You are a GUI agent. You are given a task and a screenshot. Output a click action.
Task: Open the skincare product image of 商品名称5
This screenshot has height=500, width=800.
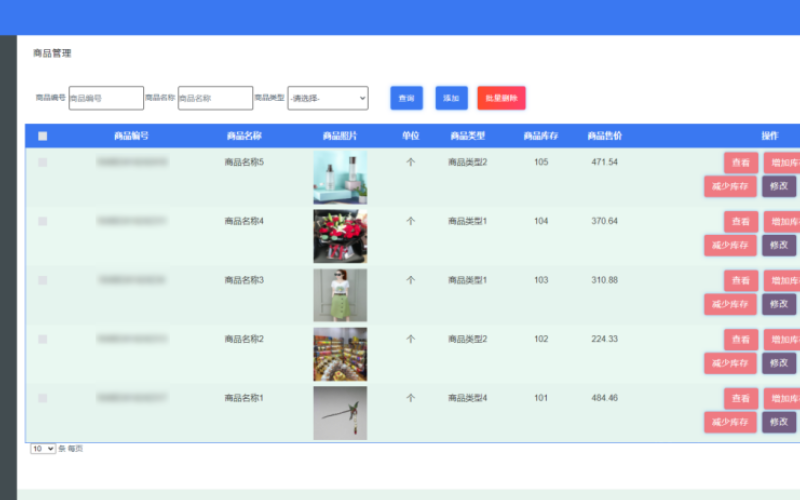point(340,177)
